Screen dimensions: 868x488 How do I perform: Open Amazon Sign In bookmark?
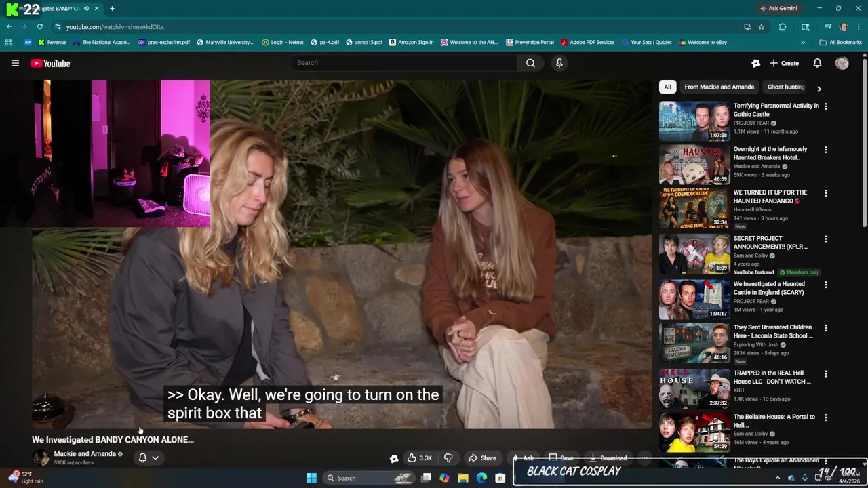click(412, 42)
